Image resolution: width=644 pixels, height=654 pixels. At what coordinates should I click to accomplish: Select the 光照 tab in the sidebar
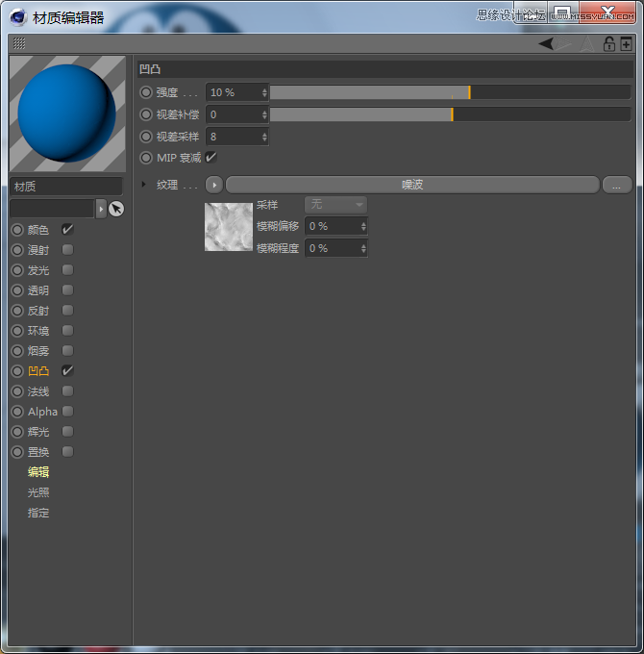coord(38,492)
